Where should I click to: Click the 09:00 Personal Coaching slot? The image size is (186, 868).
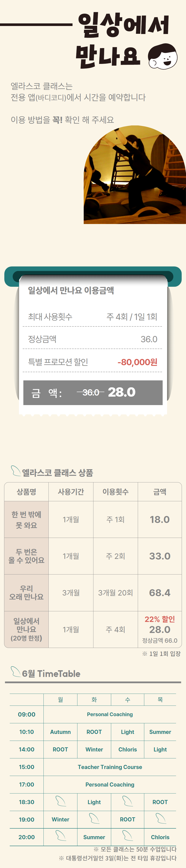click(110, 714)
